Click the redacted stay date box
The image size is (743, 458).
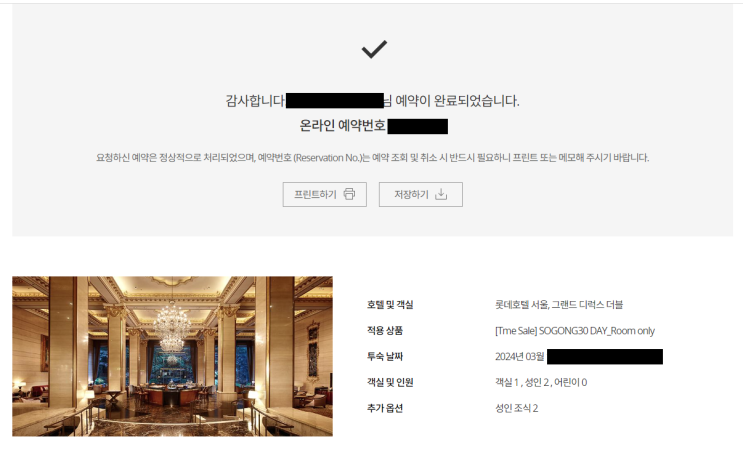coord(605,357)
